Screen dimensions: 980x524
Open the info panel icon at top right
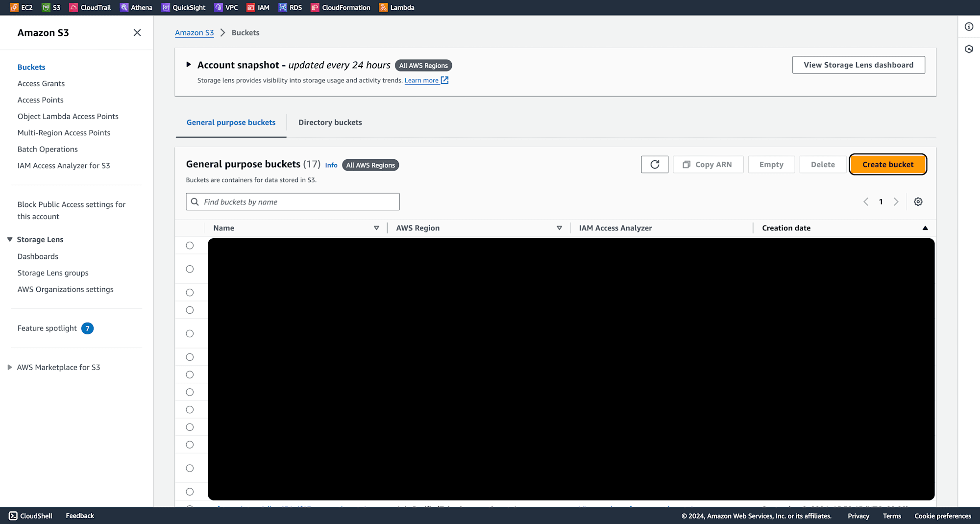(969, 26)
